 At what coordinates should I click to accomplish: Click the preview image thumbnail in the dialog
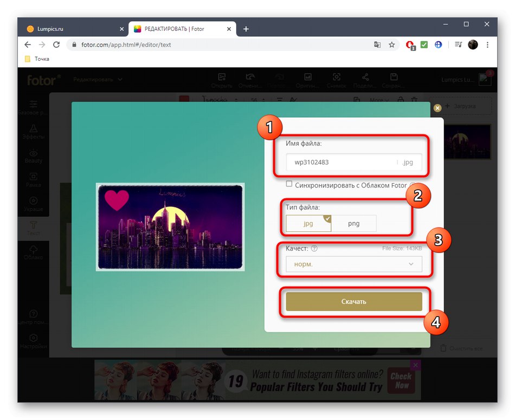(170, 227)
